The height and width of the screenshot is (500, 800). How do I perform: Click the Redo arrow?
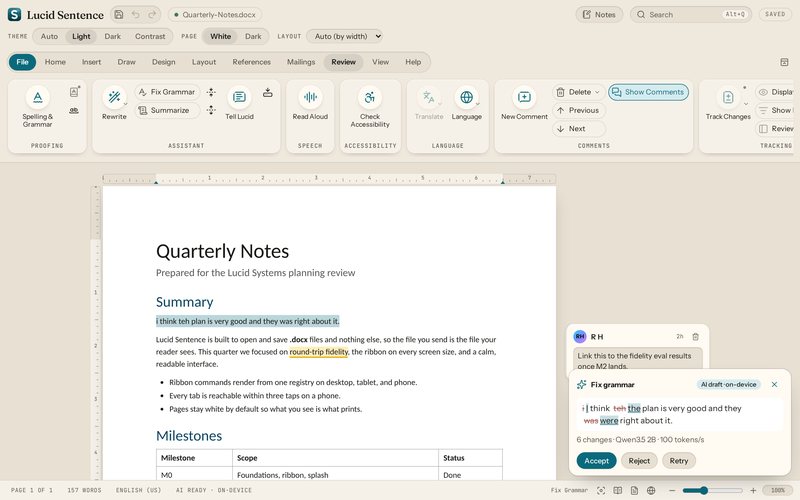152,15
